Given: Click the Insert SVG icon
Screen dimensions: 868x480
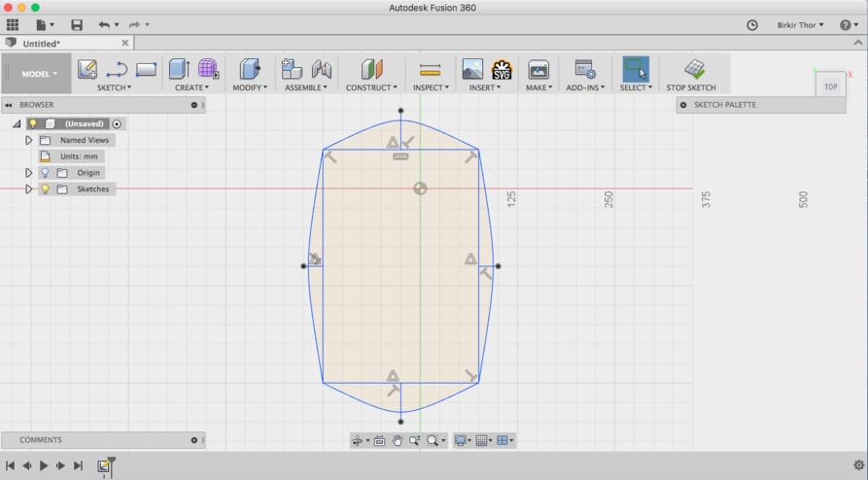Looking at the screenshot, I should [502, 69].
